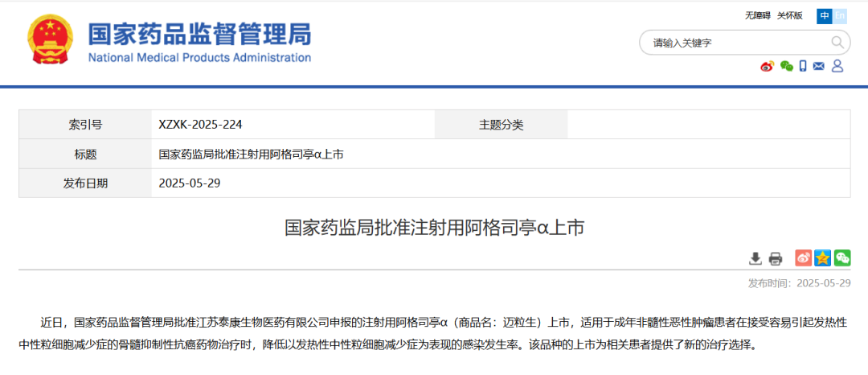Viewport: 868px width, 375px height.
Task: Download the article via download icon
Action: [755, 258]
